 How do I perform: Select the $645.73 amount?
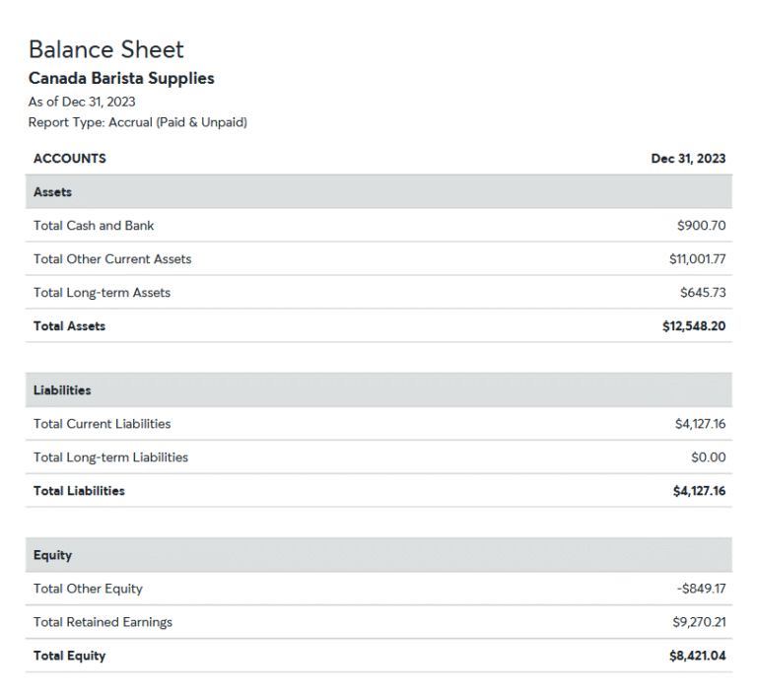[x=703, y=293]
